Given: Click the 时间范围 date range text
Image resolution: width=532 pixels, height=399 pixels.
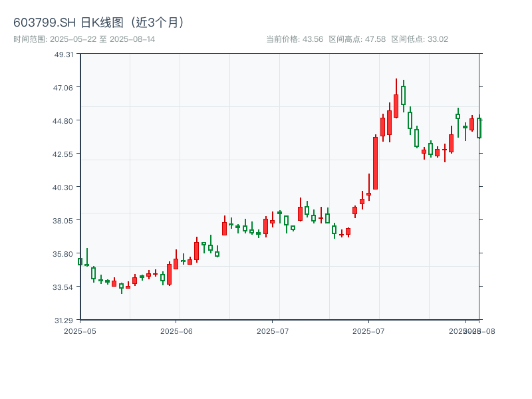Looking at the screenshot, I should [x=84, y=39].
